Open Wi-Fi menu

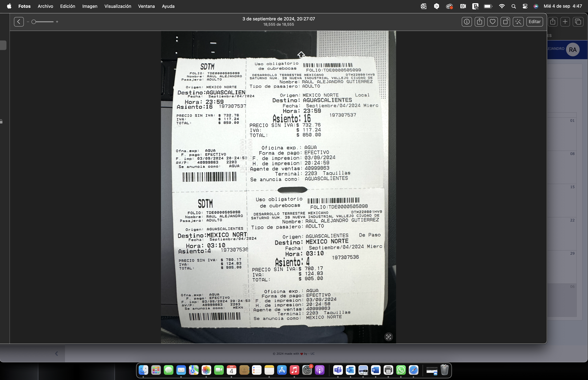502,6
